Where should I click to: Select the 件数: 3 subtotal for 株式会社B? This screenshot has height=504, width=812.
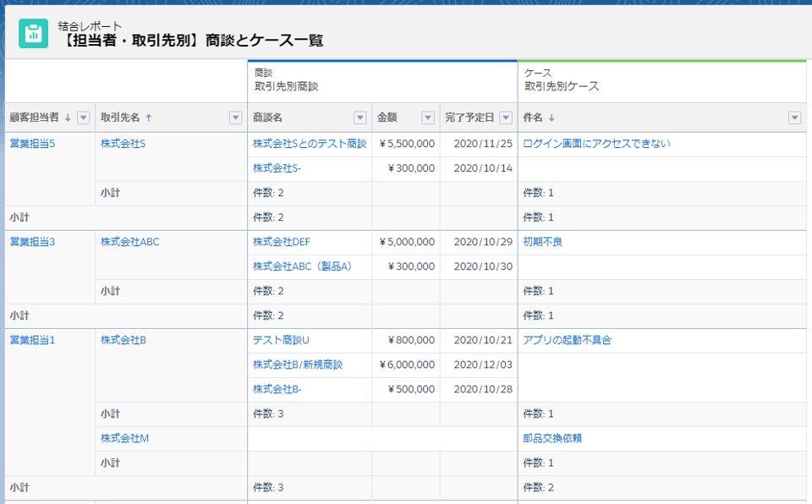coord(310,414)
